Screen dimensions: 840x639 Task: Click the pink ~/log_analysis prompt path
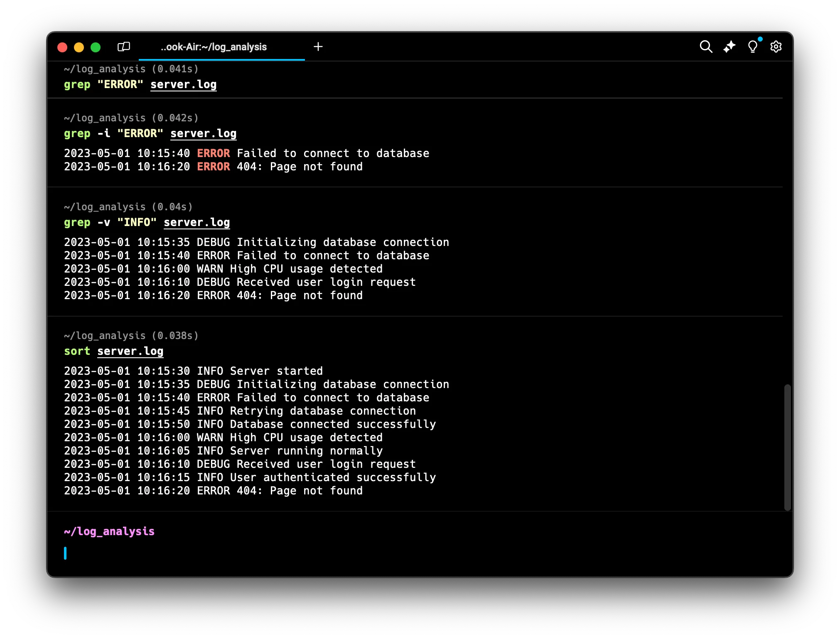(109, 531)
